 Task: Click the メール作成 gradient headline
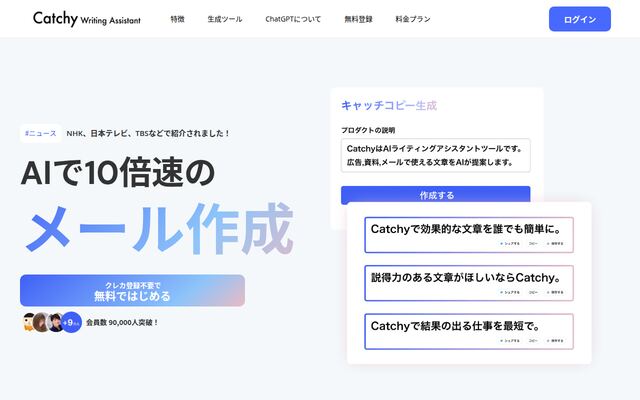coord(159,228)
